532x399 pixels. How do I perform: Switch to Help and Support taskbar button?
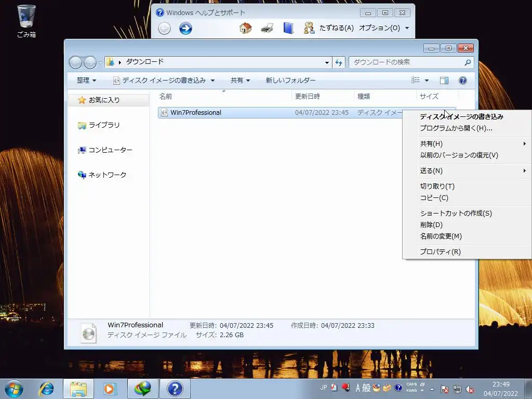coord(175,389)
